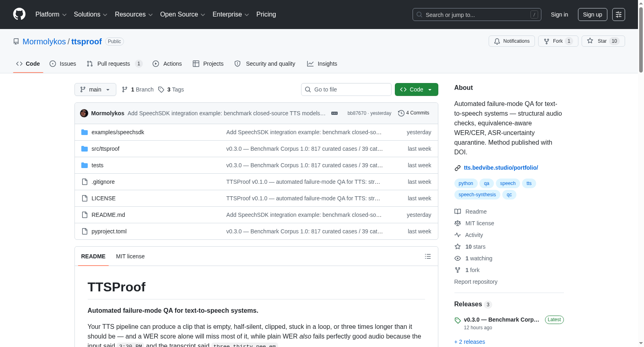Star the ttsproof repository
The height and width of the screenshot is (347, 644).
[x=603, y=41]
